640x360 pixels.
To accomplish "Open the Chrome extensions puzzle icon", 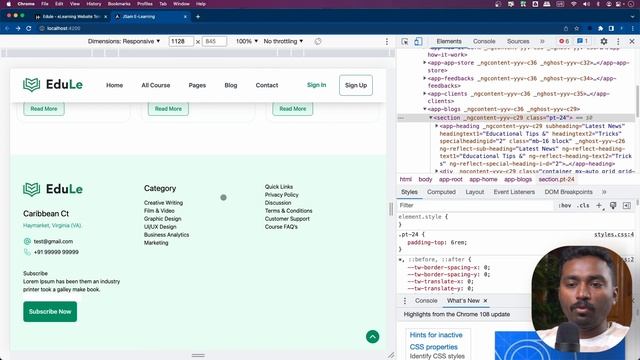I will pos(600,28).
